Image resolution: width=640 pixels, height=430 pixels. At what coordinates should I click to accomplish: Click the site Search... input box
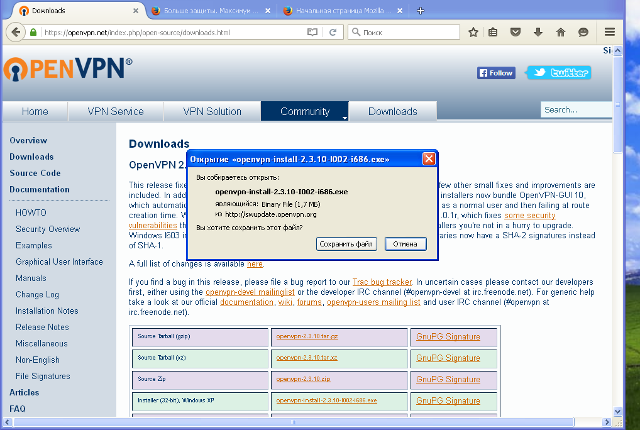575,110
